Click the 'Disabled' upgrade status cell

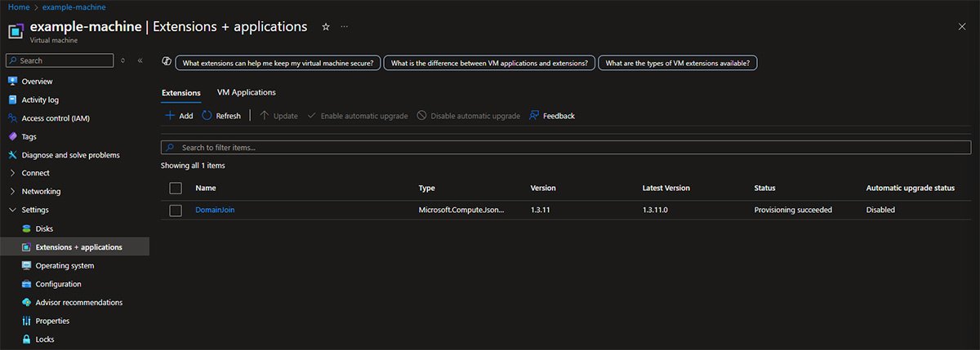point(880,210)
